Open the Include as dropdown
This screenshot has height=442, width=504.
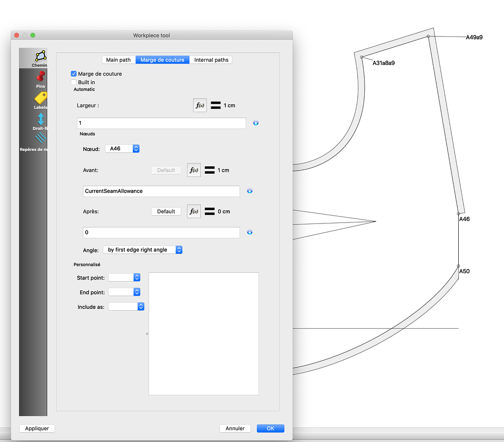[x=126, y=307]
